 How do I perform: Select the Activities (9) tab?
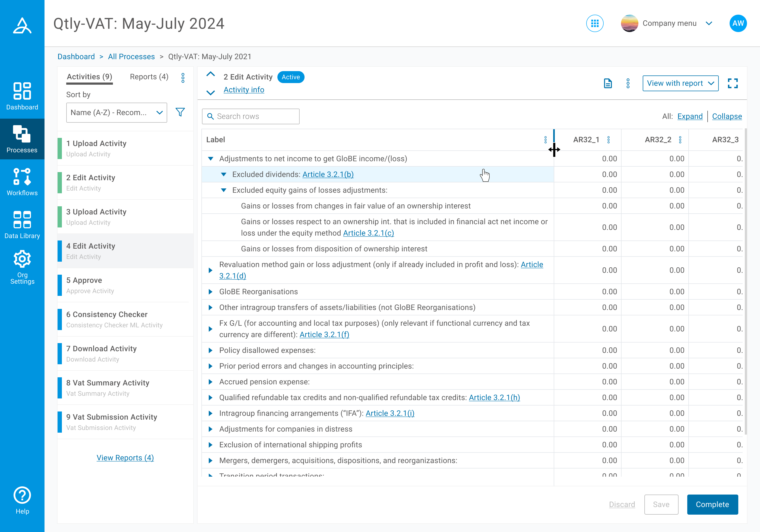tap(89, 77)
